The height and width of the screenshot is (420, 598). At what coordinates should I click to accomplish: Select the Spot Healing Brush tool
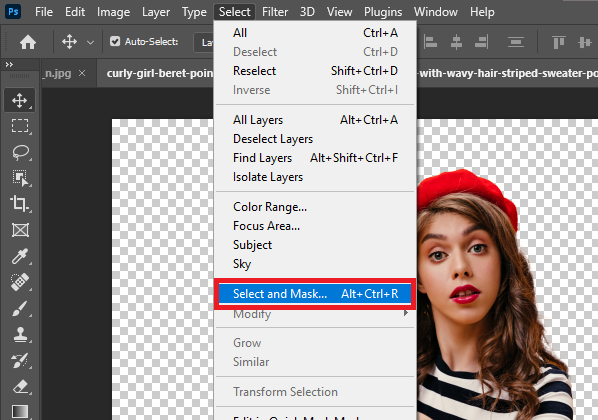pos(19,282)
